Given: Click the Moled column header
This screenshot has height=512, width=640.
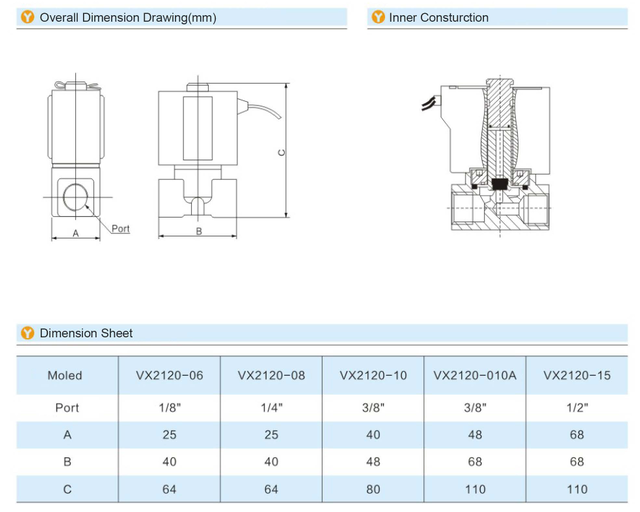Looking at the screenshot, I should 65,376.
